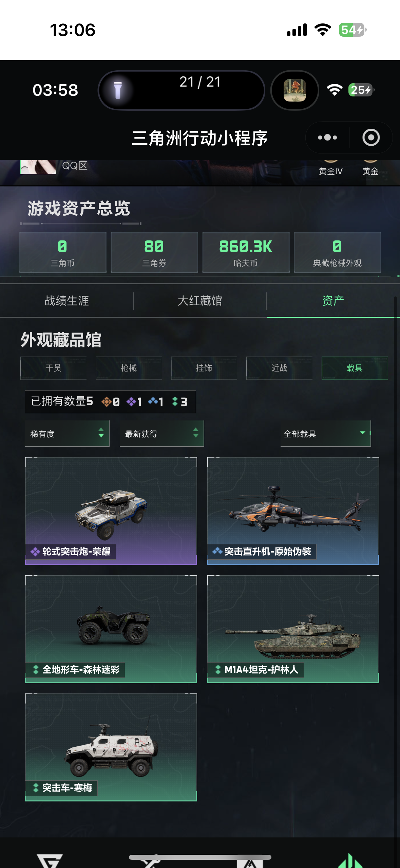Tap the green uncommon rarity count icon
Screen dimensions: 400x868
point(175,401)
